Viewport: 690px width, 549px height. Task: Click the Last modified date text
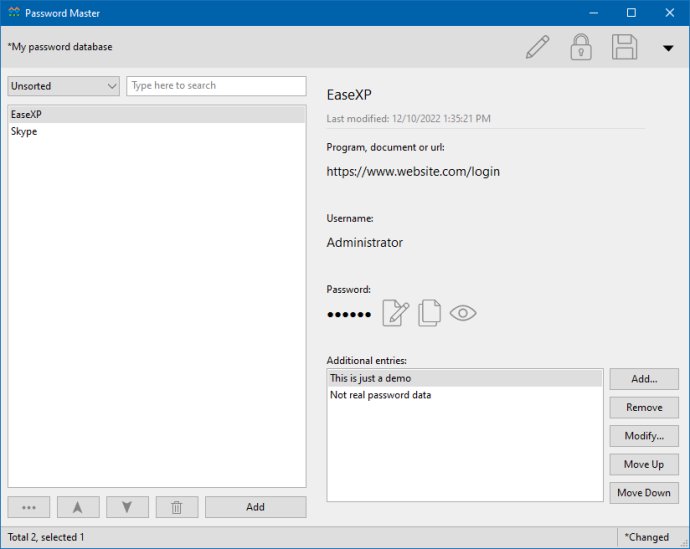point(408,119)
